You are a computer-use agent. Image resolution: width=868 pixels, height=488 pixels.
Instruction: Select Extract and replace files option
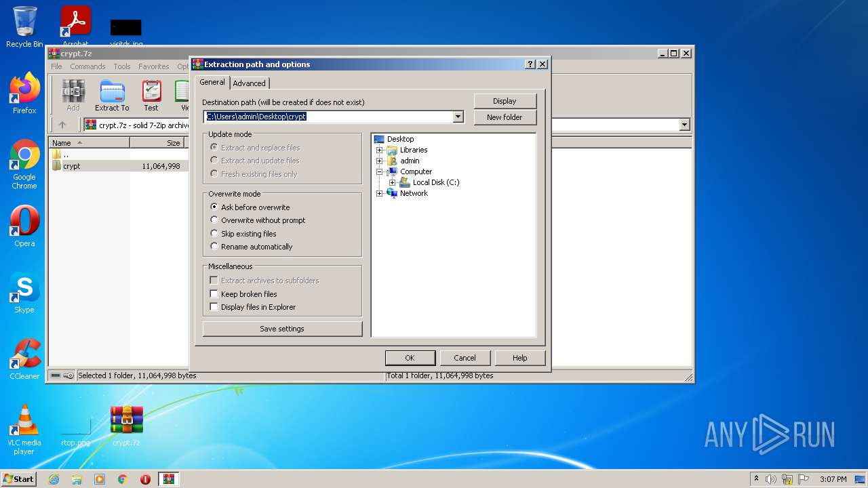click(255, 148)
